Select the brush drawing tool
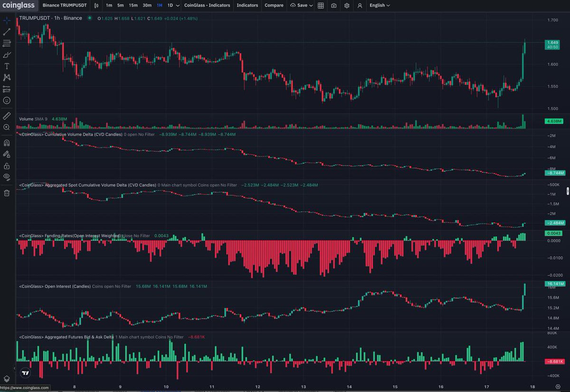 pyautogui.click(x=7, y=55)
